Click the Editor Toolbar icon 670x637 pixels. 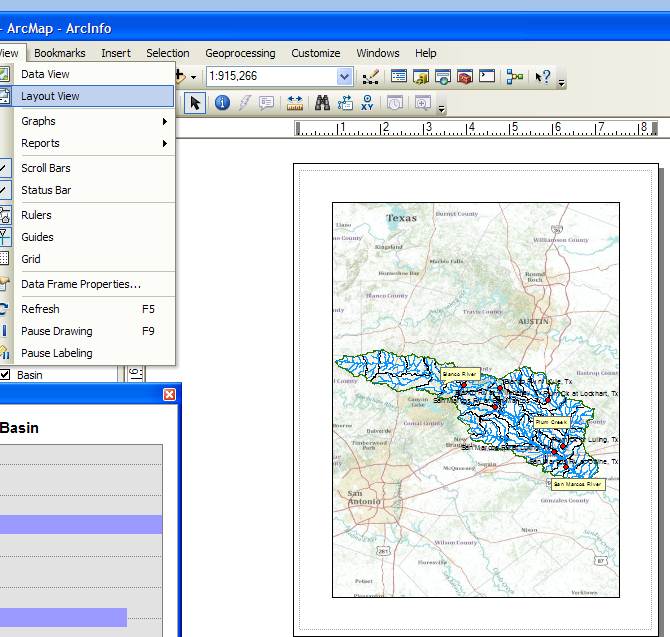pyautogui.click(x=372, y=76)
